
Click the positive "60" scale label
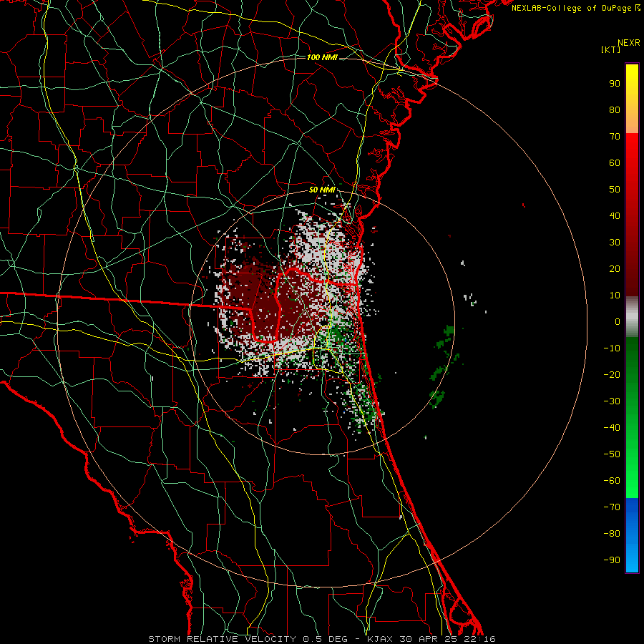615,163
